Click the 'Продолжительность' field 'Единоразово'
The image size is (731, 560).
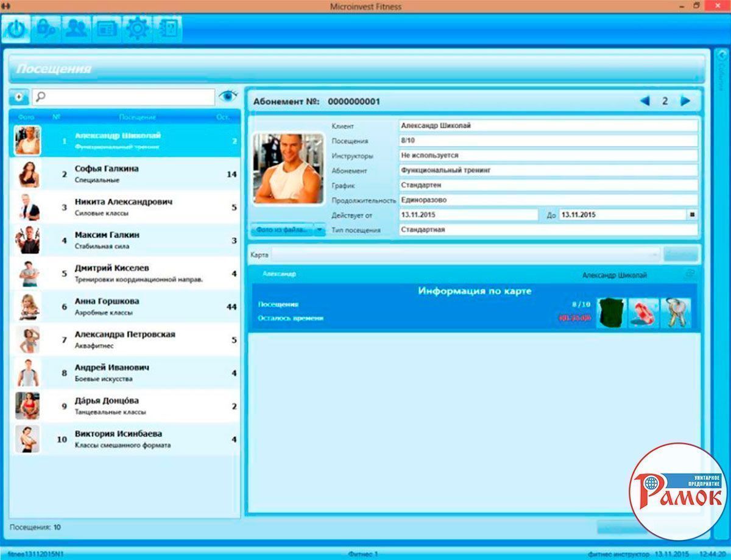click(x=548, y=200)
